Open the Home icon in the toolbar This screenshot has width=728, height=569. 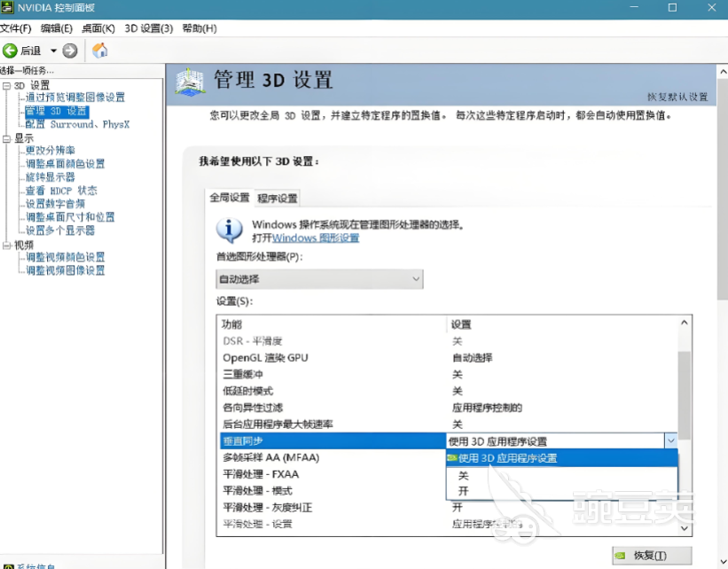(100, 51)
